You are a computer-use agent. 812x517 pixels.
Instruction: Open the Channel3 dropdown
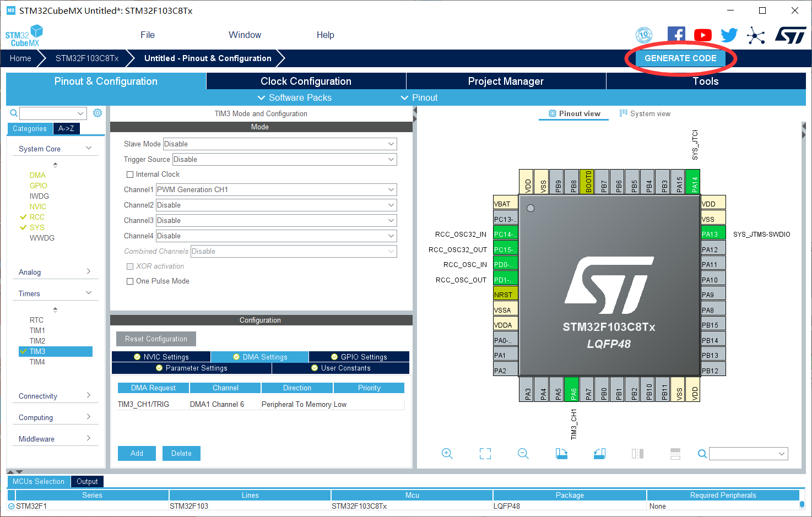(277, 221)
